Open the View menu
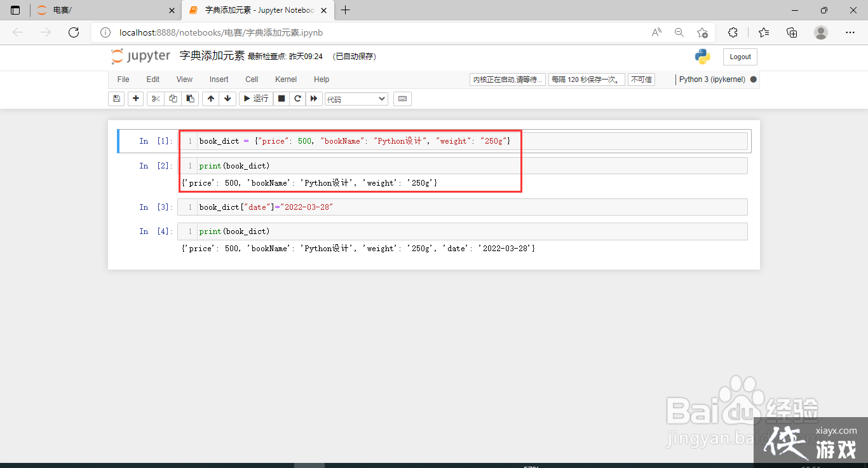 (x=184, y=79)
